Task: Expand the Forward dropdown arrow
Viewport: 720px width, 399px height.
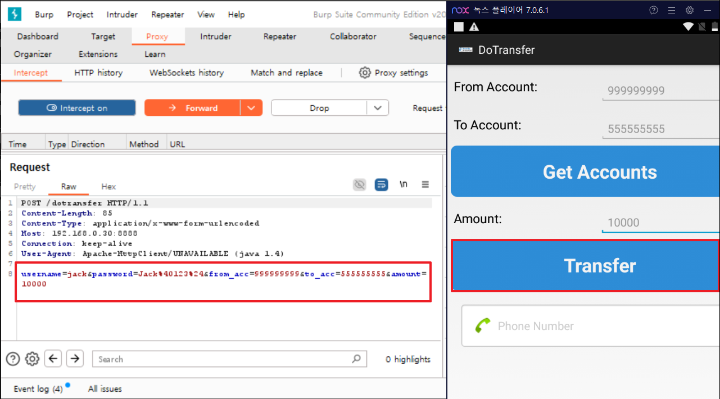Action: 251,108
